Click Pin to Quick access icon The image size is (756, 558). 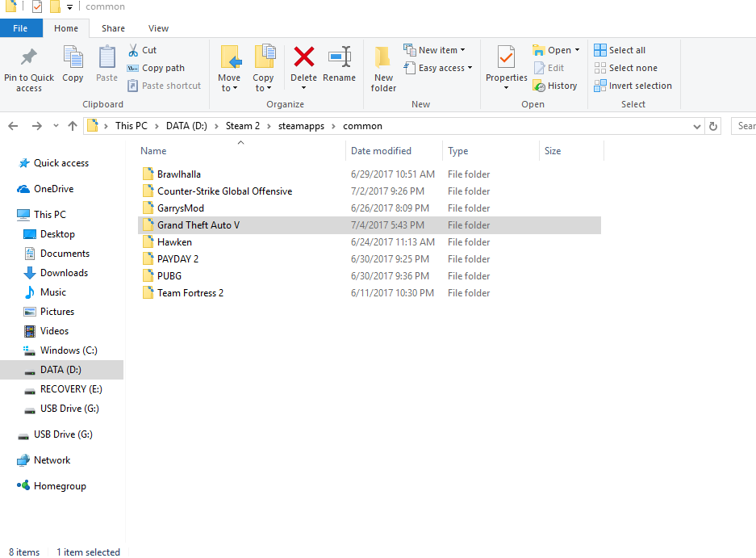coord(29,57)
